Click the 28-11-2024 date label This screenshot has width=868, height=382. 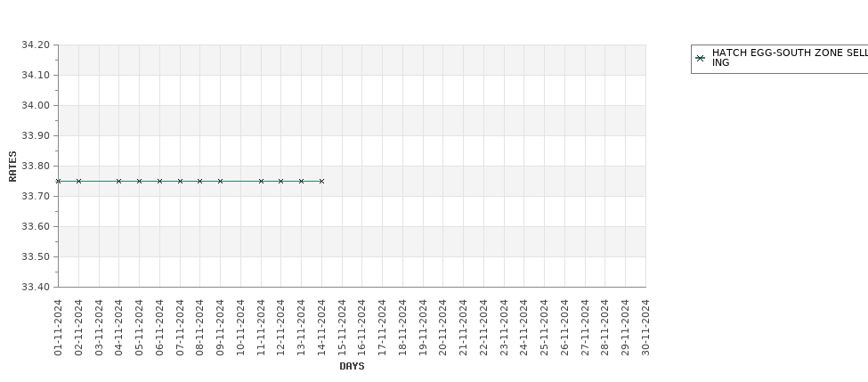(605, 327)
